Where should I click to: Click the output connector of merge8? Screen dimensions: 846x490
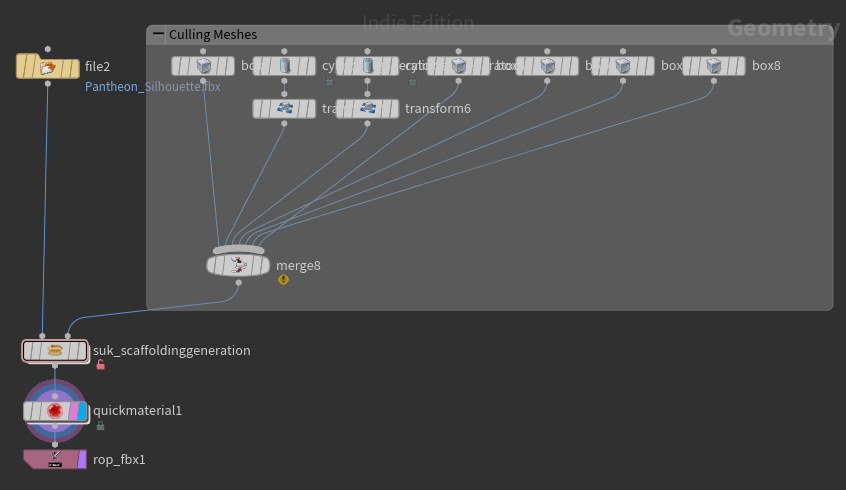point(238,282)
